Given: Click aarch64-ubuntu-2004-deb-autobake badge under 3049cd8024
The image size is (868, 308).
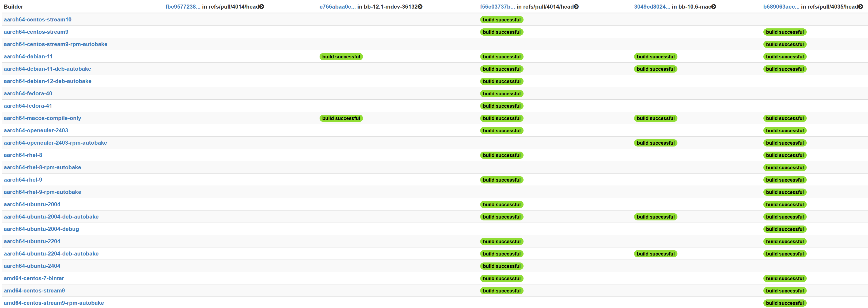Looking at the screenshot, I should (656, 217).
